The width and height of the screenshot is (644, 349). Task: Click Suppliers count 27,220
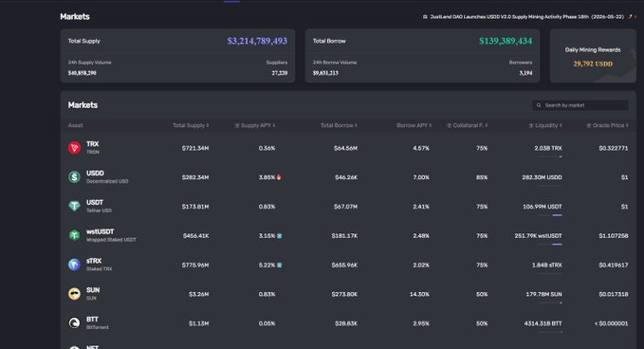click(279, 73)
